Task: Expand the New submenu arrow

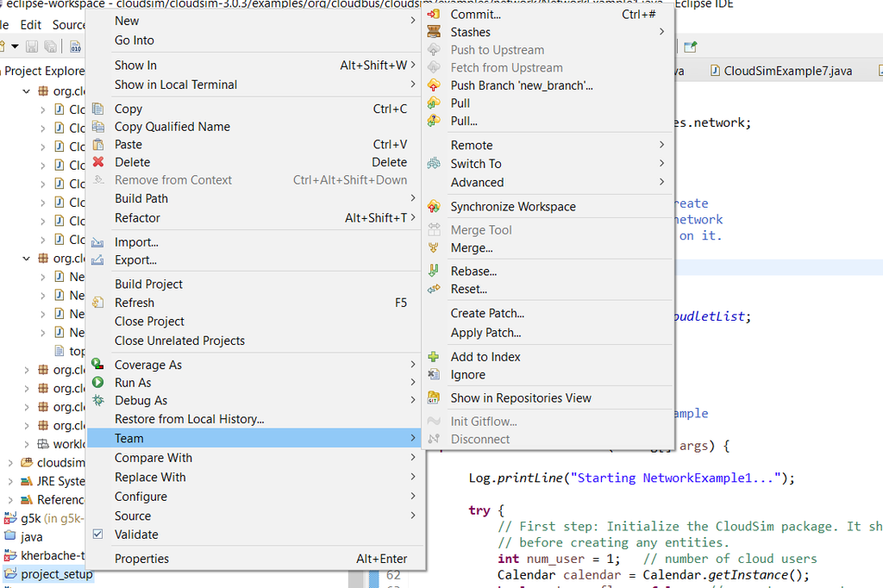Action: click(413, 21)
